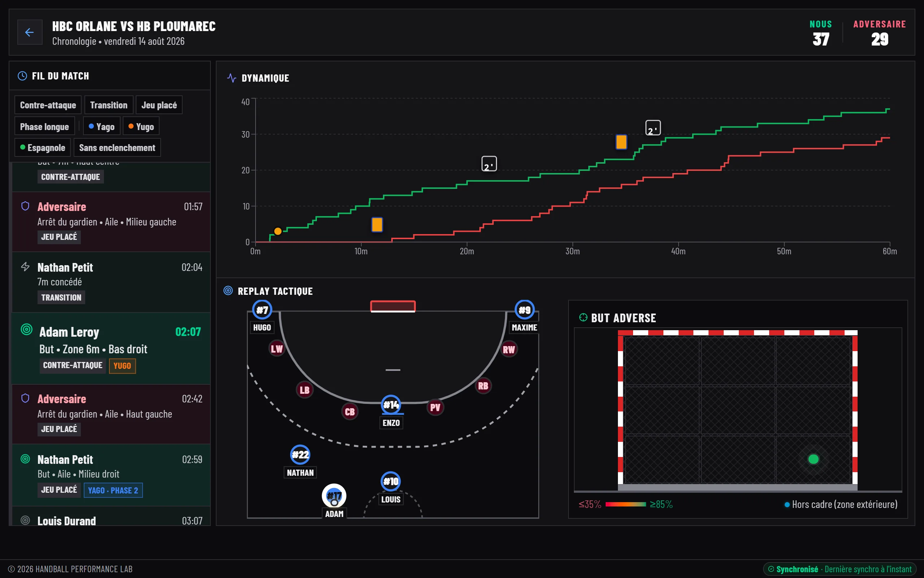Click the LW opponent marker
This screenshot has height=578, width=924.
coord(276,349)
